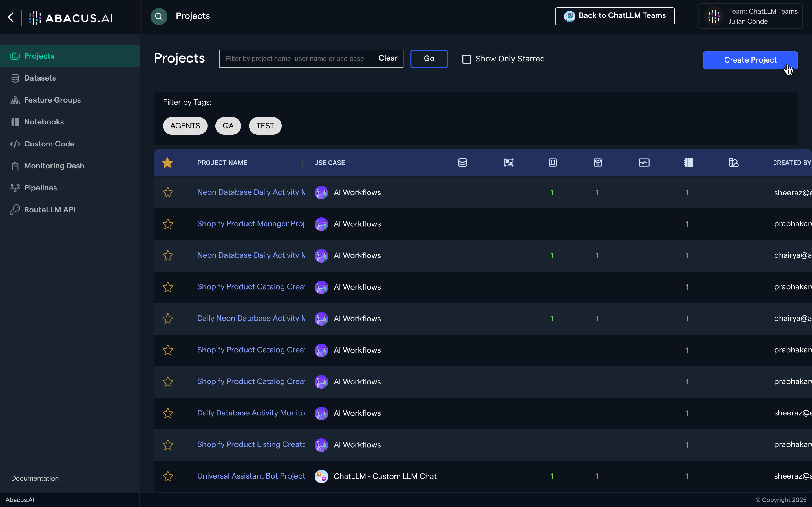Screen dimensions: 812x507
Task: Click the notebooks column header icon
Action: click(688, 163)
